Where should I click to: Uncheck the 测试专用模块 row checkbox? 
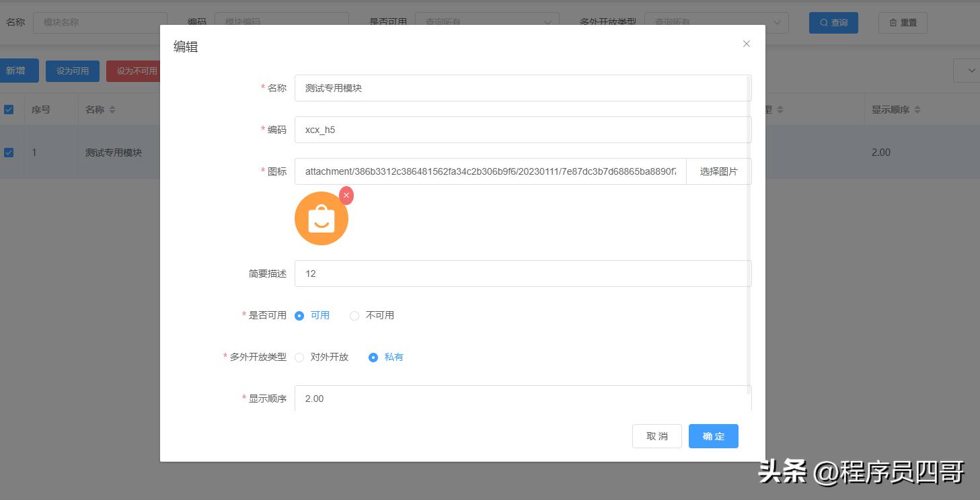[x=9, y=152]
